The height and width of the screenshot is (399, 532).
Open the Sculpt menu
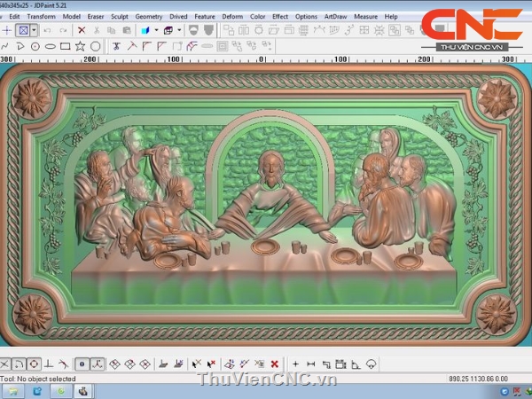click(120, 16)
